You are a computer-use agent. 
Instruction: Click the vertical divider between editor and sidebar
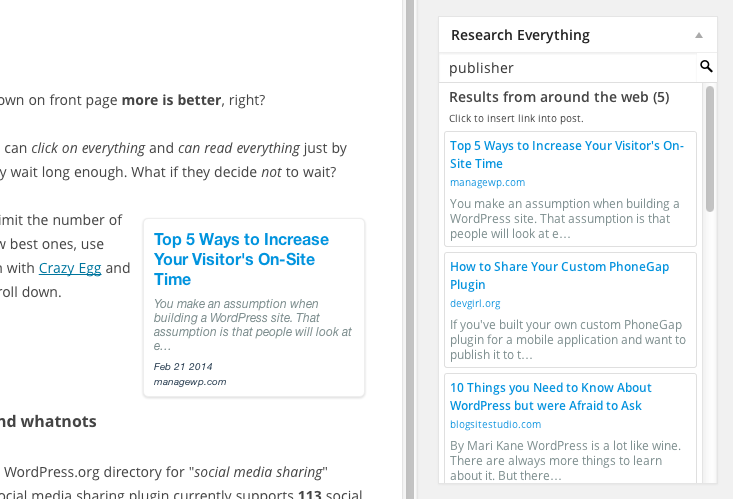[408, 250]
